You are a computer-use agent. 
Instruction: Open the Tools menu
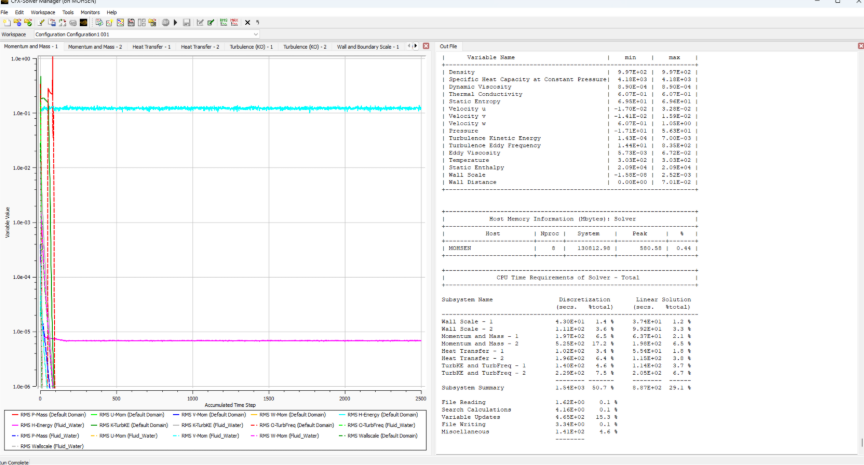tap(68, 12)
